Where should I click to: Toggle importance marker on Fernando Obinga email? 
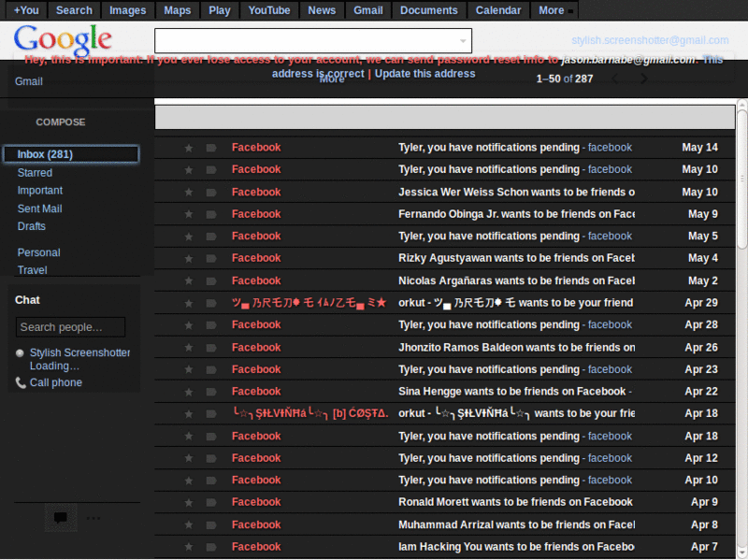(x=211, y=214)
